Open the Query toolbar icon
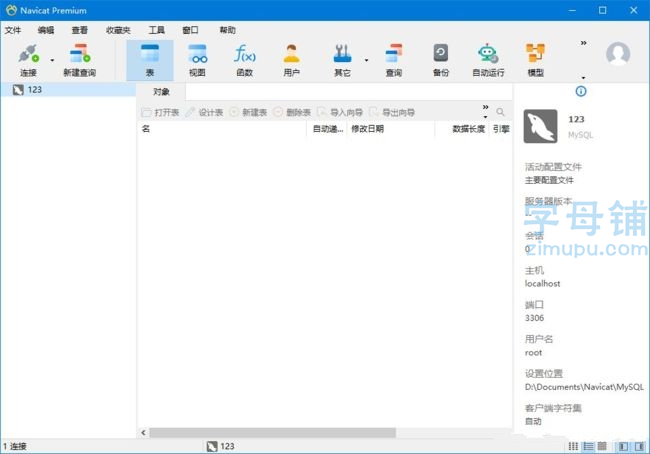 coord(393,54)
